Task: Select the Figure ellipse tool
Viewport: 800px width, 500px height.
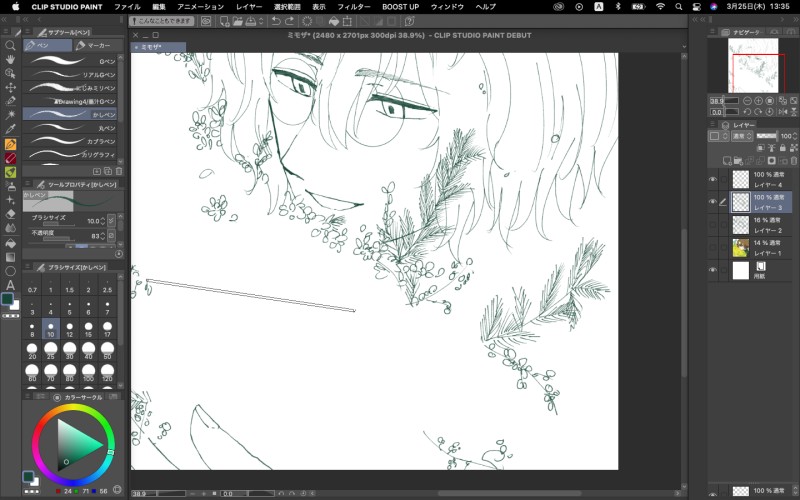Action: (x=10, y=271)
